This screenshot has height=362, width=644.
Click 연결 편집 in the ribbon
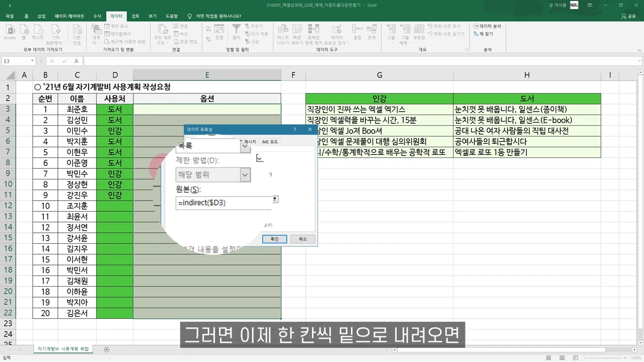186,41
